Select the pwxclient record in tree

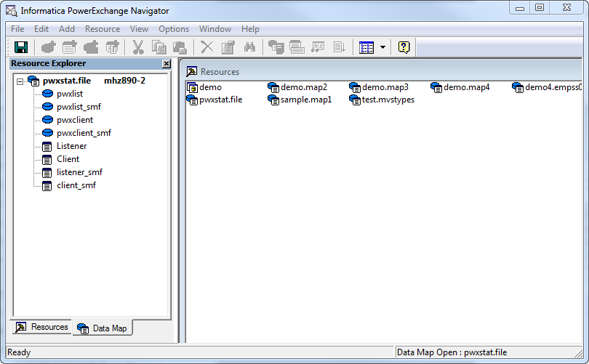point(75,120)
